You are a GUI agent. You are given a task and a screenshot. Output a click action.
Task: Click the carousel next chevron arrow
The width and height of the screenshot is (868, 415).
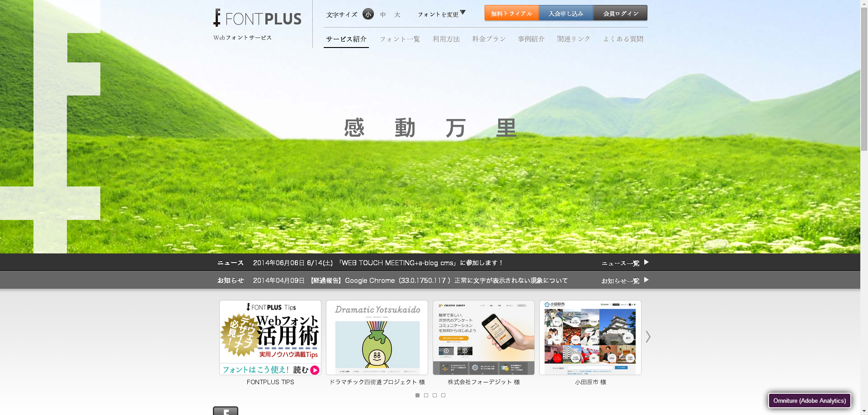point(648,337)
